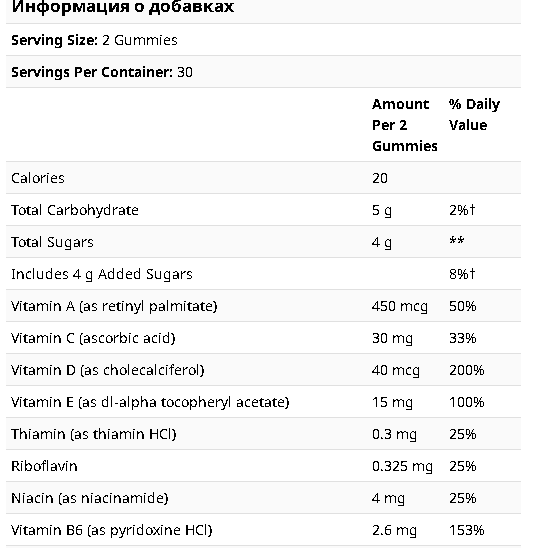Select Includes 4 g Added Sugars text
This screenshot has height=548, width=545.
(102, 274)
